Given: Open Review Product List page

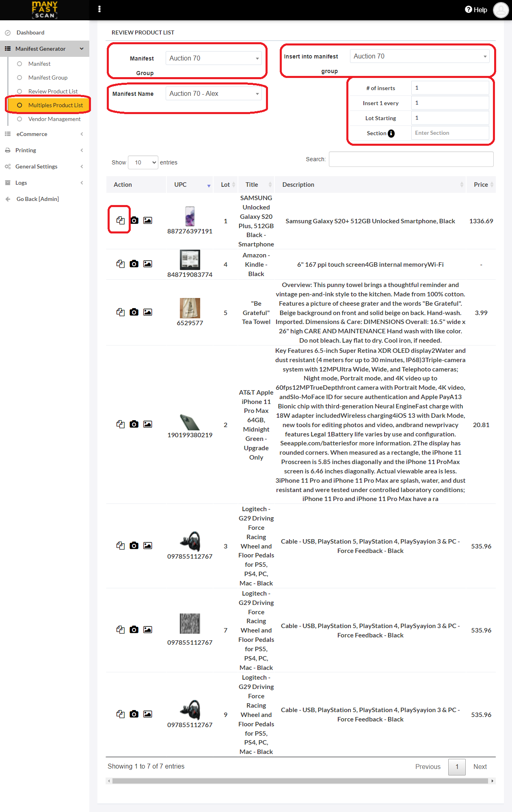Looking at the screenshot, I should [x=53, y=91].
